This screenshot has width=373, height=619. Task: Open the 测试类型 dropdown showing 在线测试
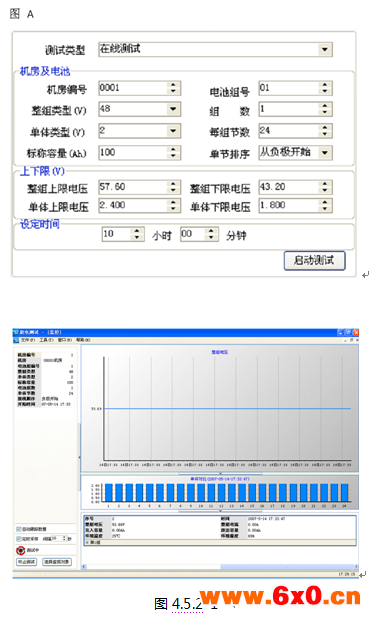point(216,49)
